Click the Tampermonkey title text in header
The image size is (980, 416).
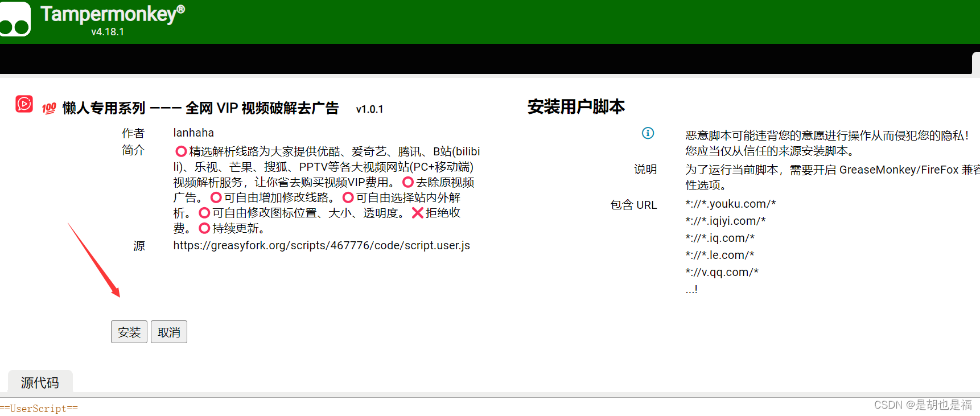(113, 14)
